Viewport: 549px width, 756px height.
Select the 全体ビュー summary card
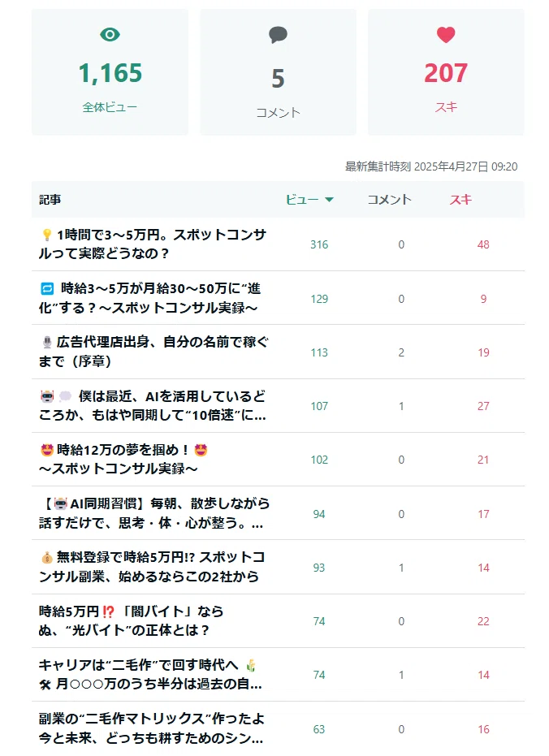(x=110, y=71)
